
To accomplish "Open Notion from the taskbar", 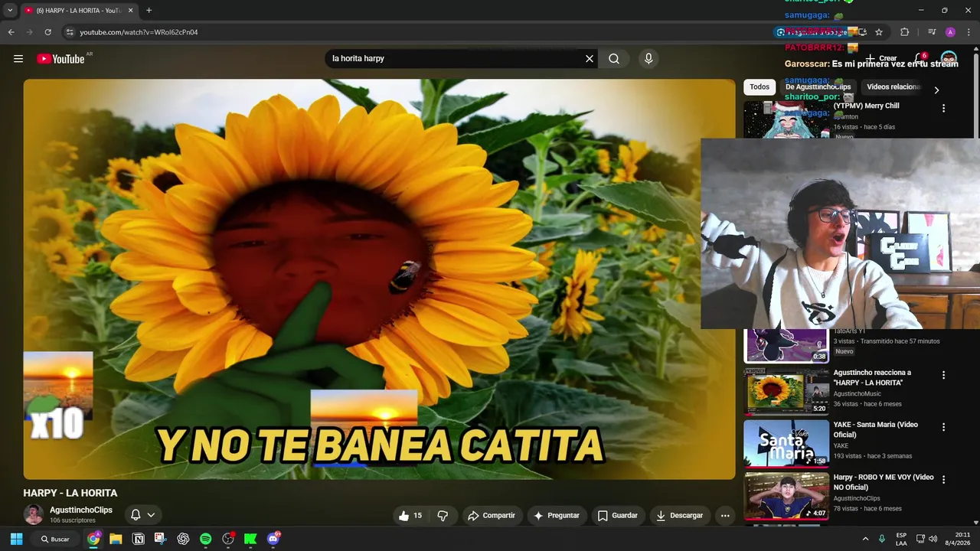I will point(139,539).
